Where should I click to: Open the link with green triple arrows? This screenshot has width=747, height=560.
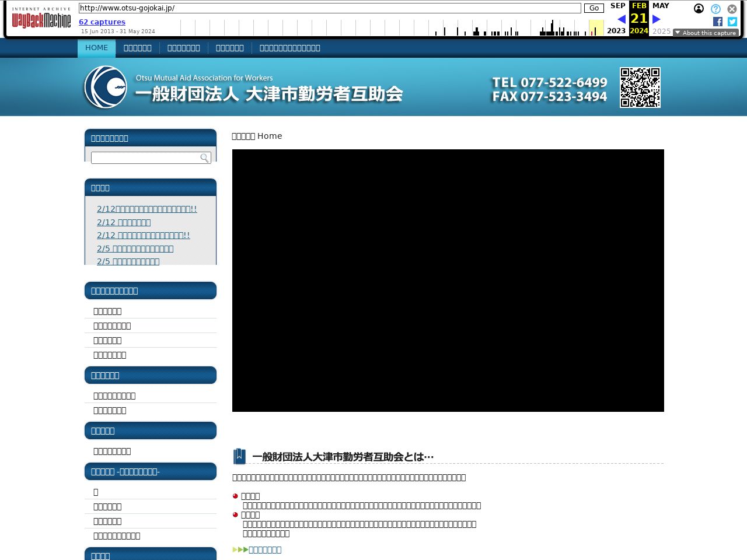click(257, 549)
